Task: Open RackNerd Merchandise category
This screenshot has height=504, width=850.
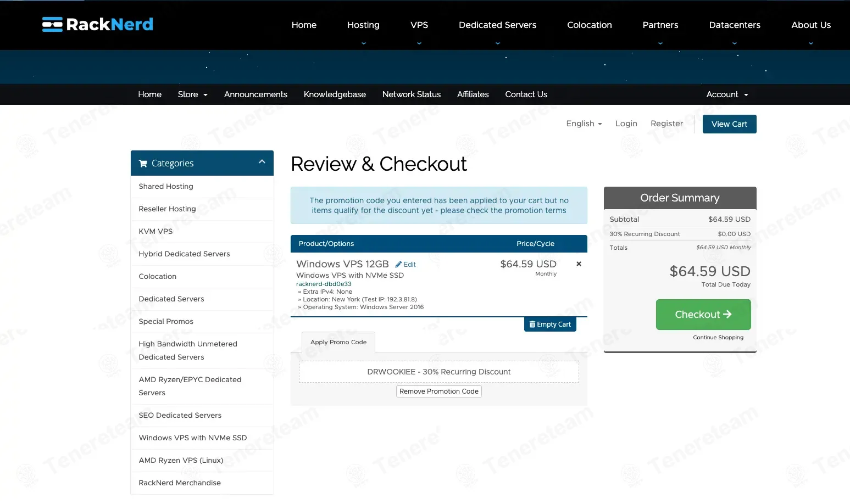Action: (202, 483)
